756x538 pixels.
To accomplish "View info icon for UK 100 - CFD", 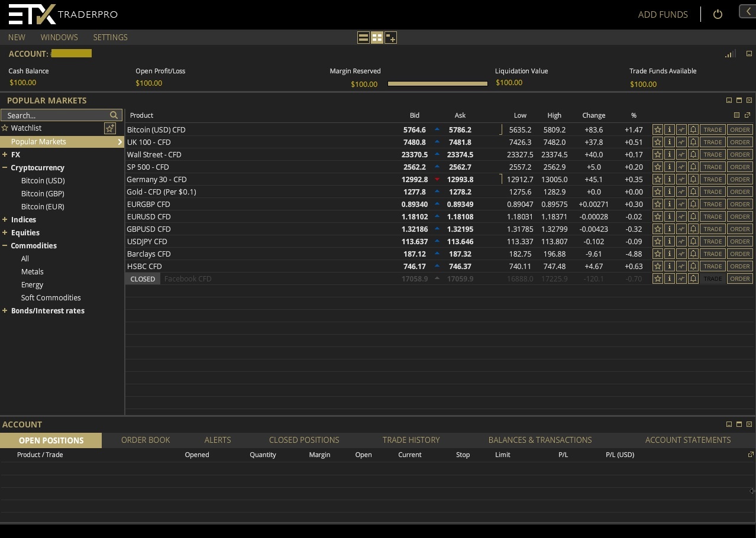I will (x=670, y=142).
